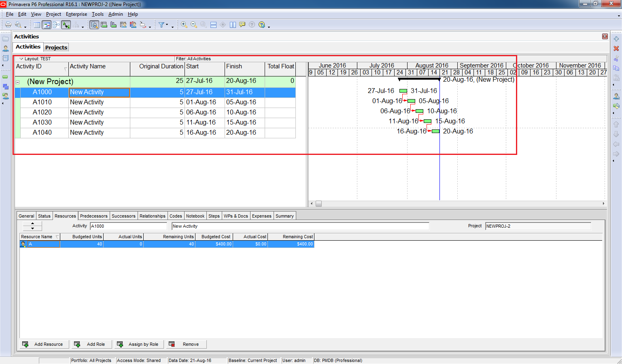Open the Tools menu
This screenshot has height=364, width=622.
pos(98,14)
